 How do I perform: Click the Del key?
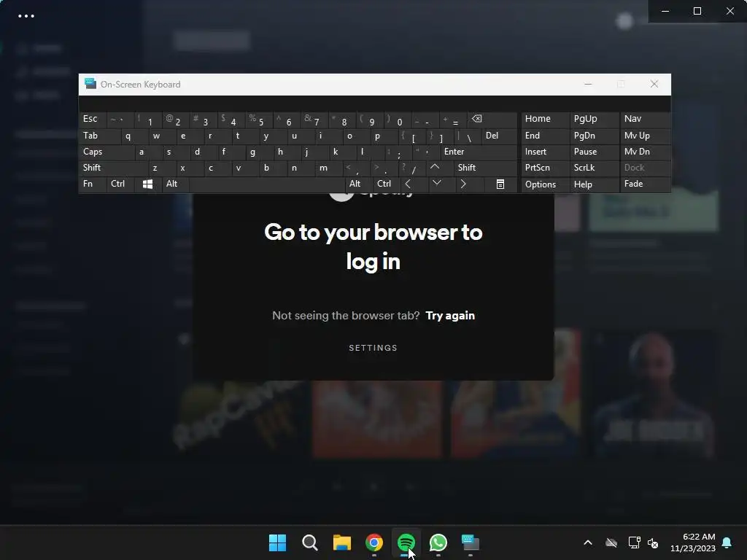499,136
